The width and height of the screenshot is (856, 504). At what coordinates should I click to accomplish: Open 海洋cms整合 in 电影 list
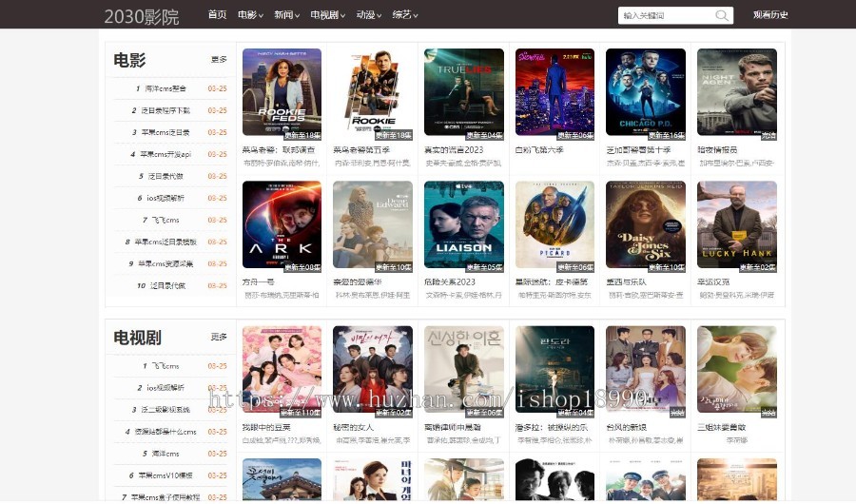pyautogui.click(x=165, y=88)
